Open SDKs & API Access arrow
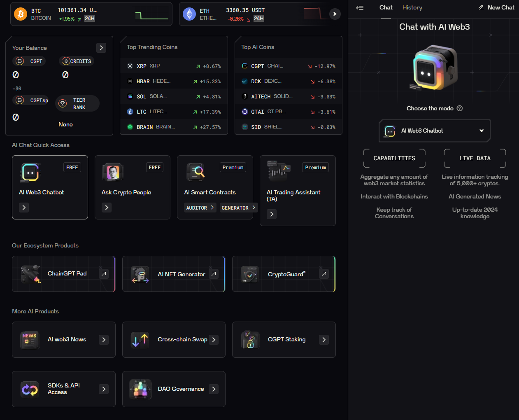Image resolution: width=519 pixels, height=420 pixels. click(x=104, y=389)
